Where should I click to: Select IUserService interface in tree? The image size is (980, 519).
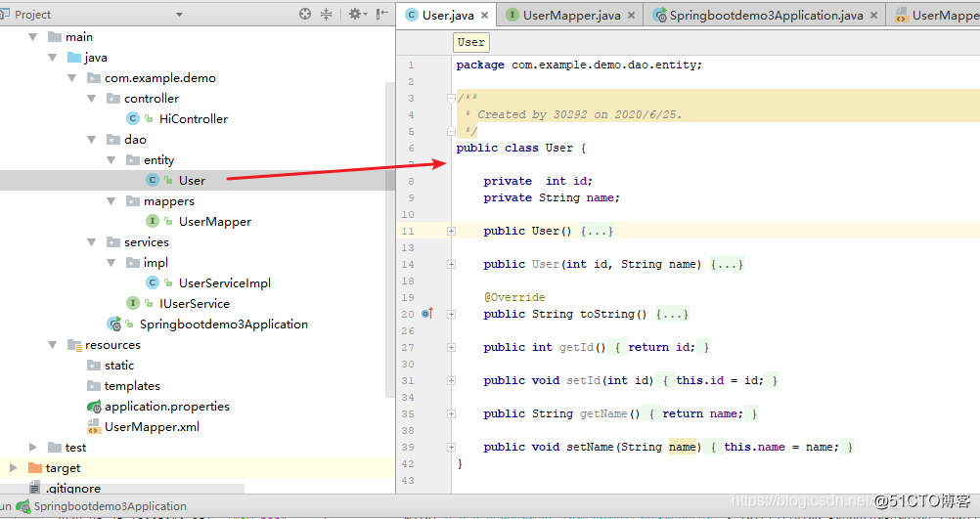click(195, 304)
